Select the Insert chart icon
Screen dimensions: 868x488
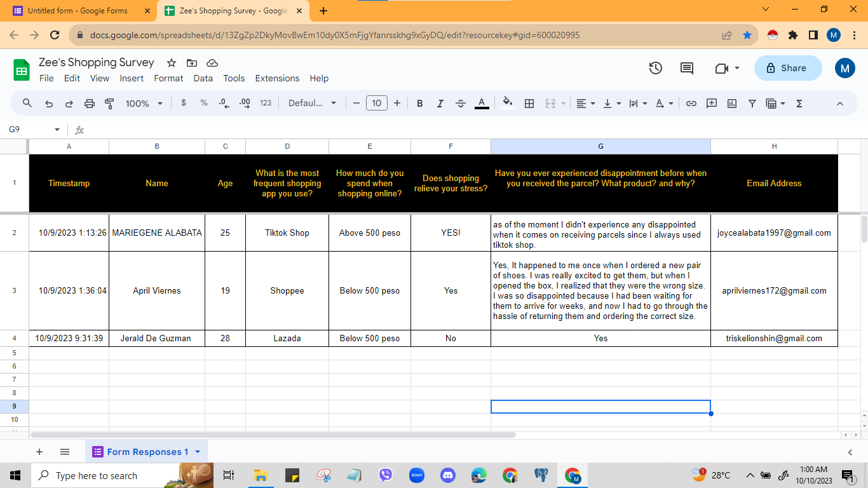click(x=731, y=103)
